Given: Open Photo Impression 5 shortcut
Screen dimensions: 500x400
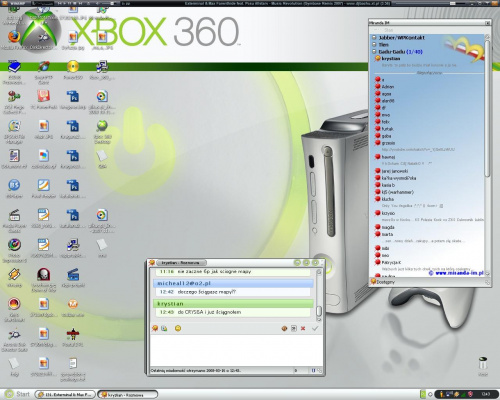Looking at the screenshot, I should click(x=14, y=245).
